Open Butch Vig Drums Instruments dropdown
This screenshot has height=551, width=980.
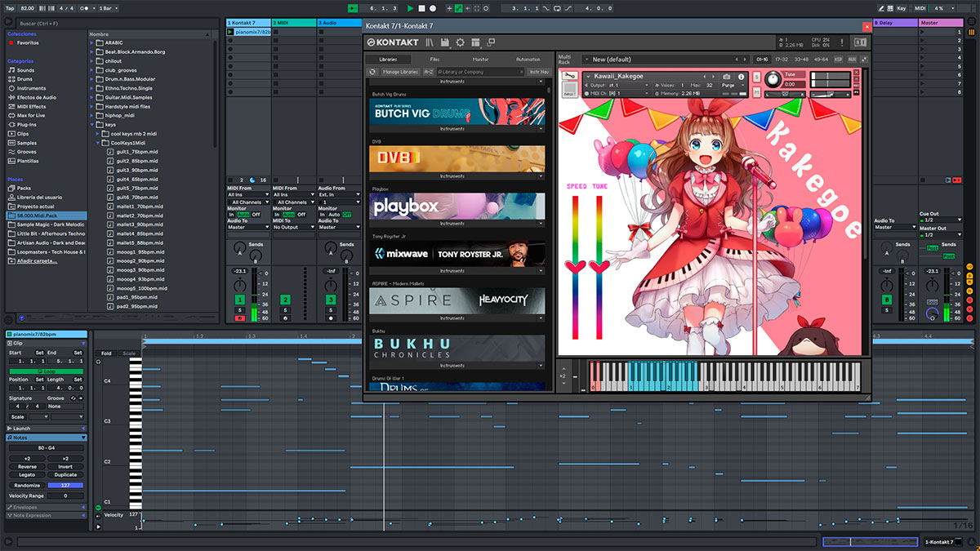coord(457,129)
